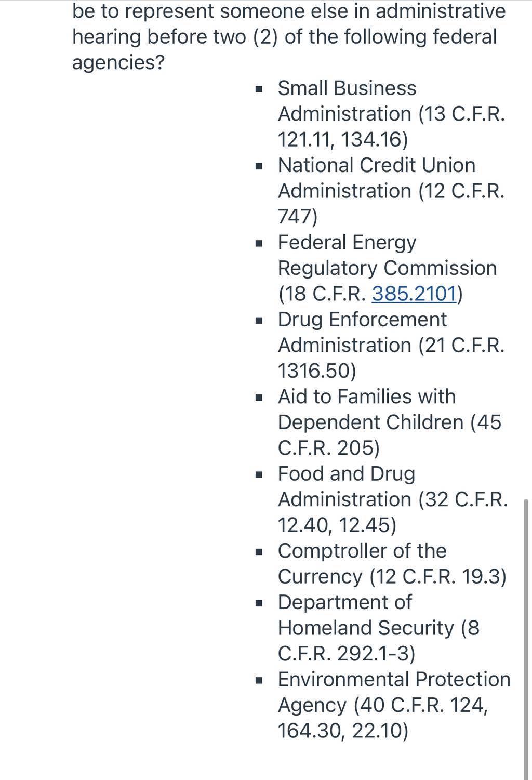This screenshot has width=532, height=780.
Task: Click the Environmental Protection Agency entry
Action: tap(394, 705)
